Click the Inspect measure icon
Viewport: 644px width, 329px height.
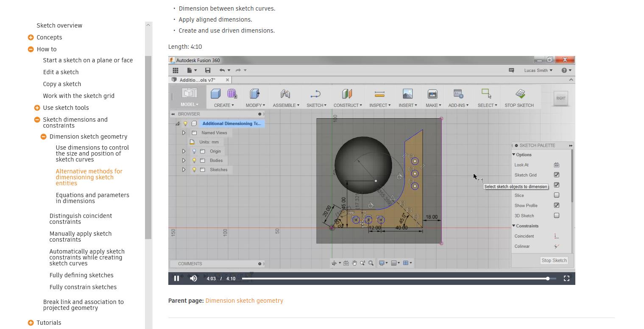click(x=379, y=94)
